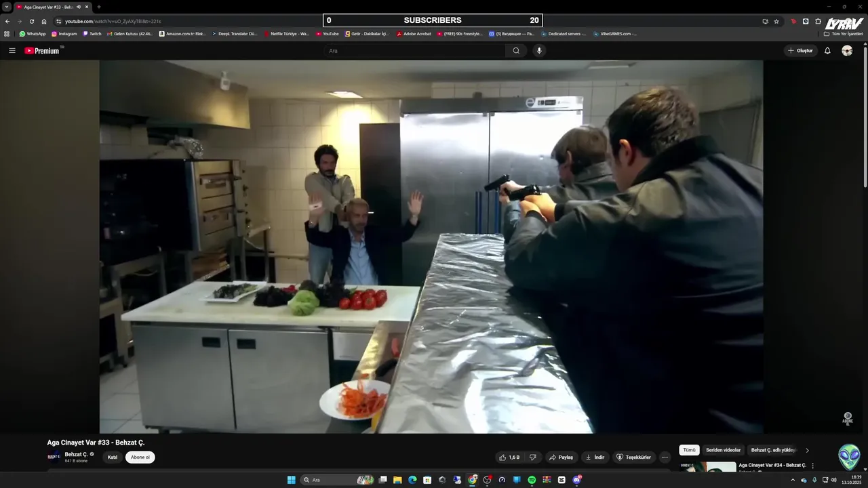Join channel with Katıl button
Screen dimensions: 868x488
(113, 457)
